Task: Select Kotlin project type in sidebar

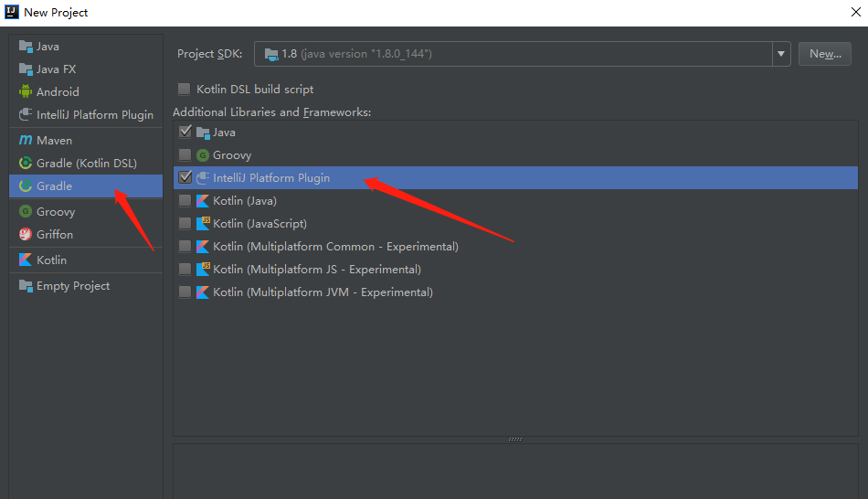Action: [86, 260]
